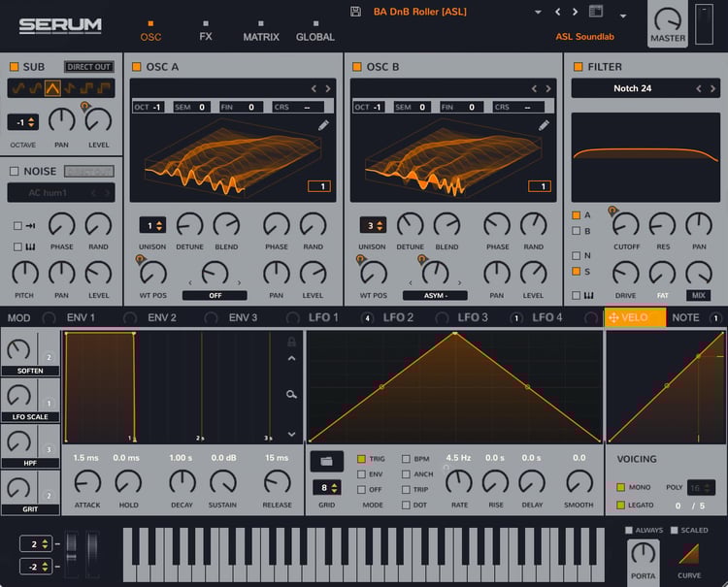
Task: Select the LFO 2 tab
Action: [398, 318]
